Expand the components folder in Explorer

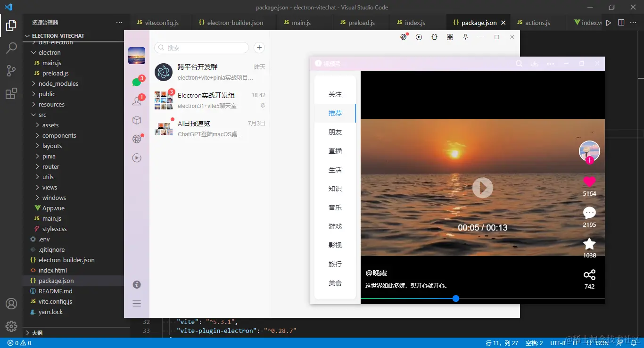(x=58, y=135)
